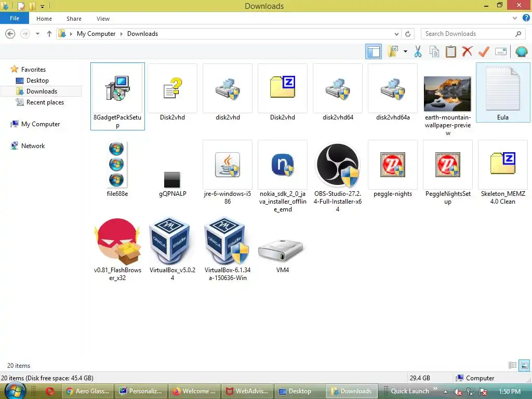Image resolution: width=532 pixels, height=399 pixels.
Task: Expand the ribbon with the chevron
Action: (x=515, y=18)
